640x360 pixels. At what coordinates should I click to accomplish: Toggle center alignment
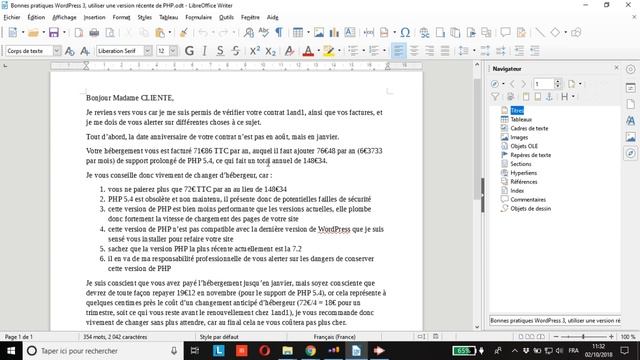pos(414,51)
